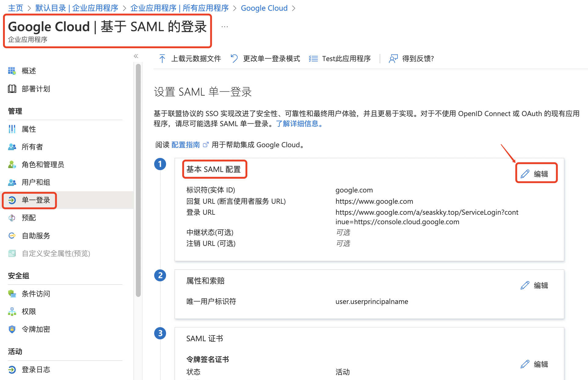Go to 默认目录 | 企业应用程序 breadcrumb
This screenshot has width=588, height=380.
pyautogui.click(x=77, y=8)
